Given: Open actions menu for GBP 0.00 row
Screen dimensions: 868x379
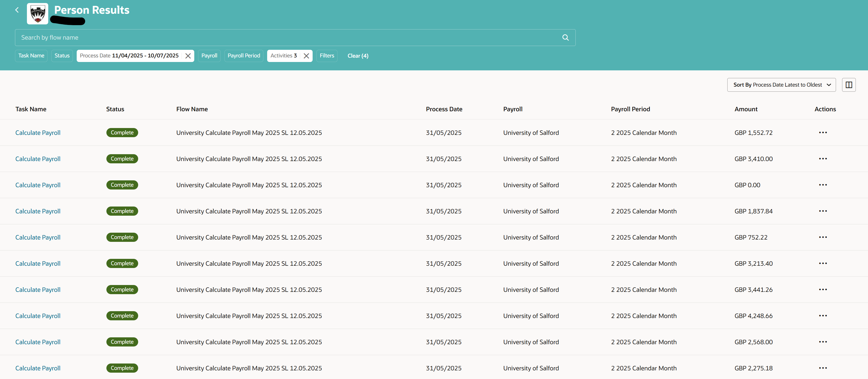Looking at the screenshot, I should 823,185.
